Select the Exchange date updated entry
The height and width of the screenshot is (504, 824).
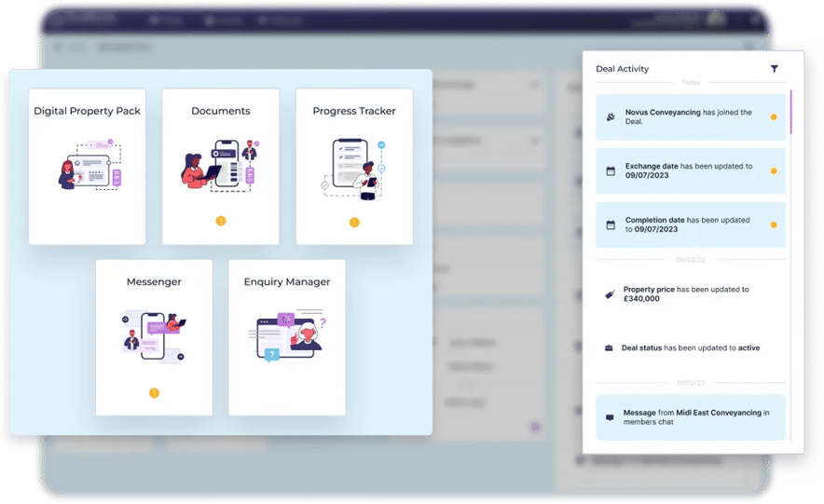click(x=691, y=170)
